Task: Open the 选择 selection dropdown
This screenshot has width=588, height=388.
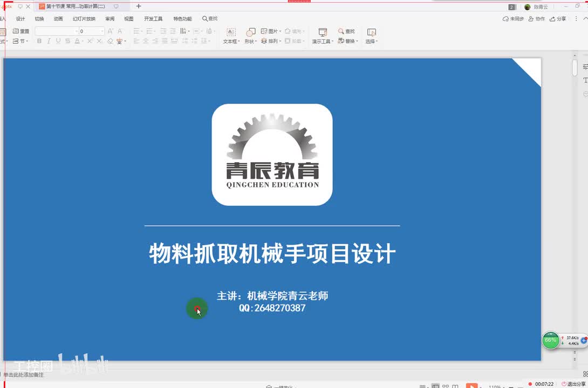Action: (372, 36)
